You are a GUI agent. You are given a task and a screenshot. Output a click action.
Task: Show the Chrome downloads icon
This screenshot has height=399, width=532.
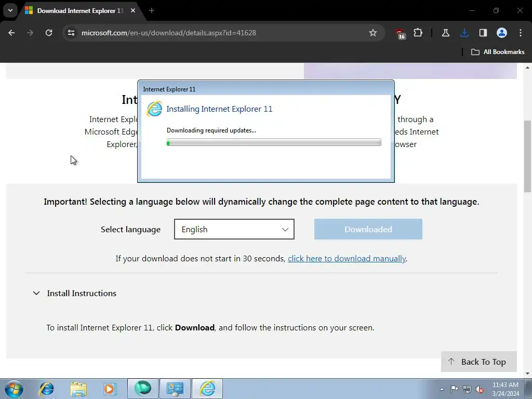[464, 33]
